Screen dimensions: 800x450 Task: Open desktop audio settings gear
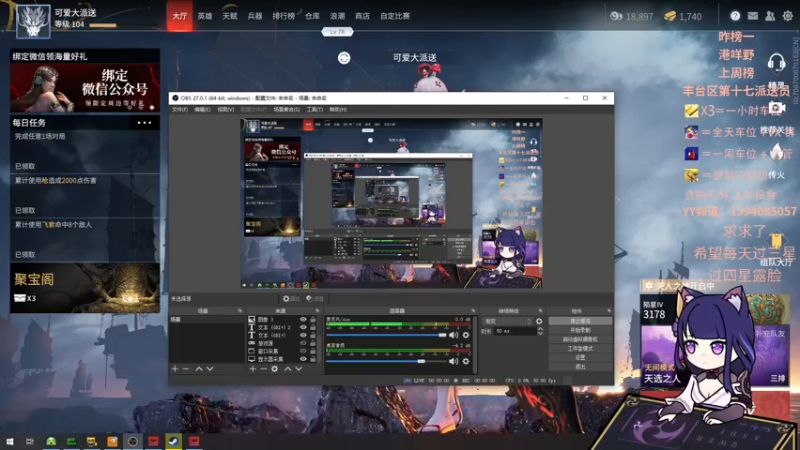point(466,361)
